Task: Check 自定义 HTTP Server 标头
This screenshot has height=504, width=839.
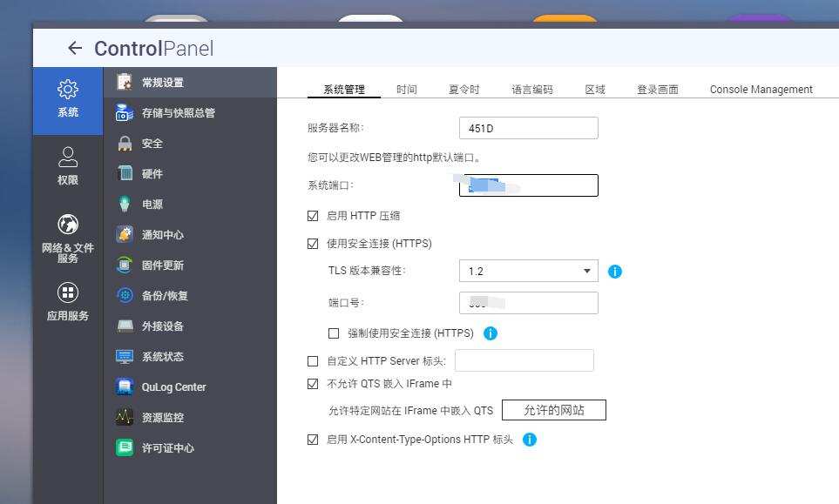Action: [x=312, y=360]
